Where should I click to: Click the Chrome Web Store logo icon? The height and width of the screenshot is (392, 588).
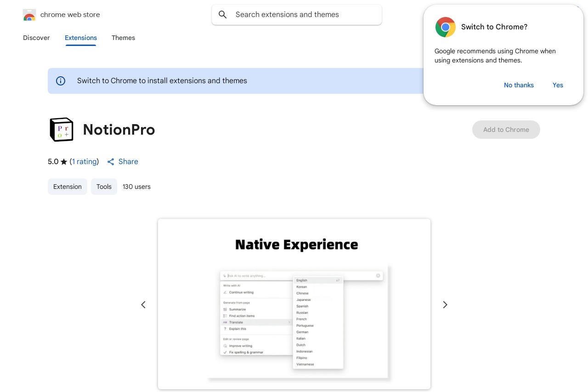(x=29, y=15)
